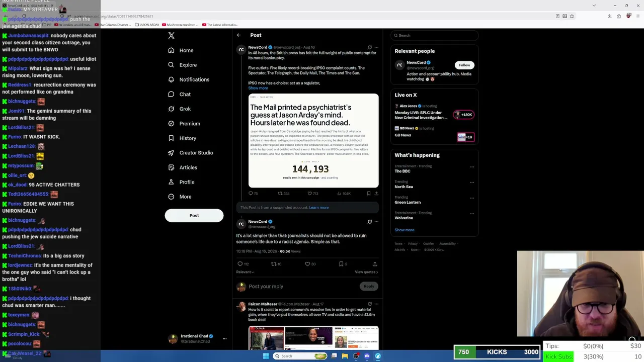Bookmark the first NewsCord post
Viewport: 644px width, 362px height.
point(369,193)
